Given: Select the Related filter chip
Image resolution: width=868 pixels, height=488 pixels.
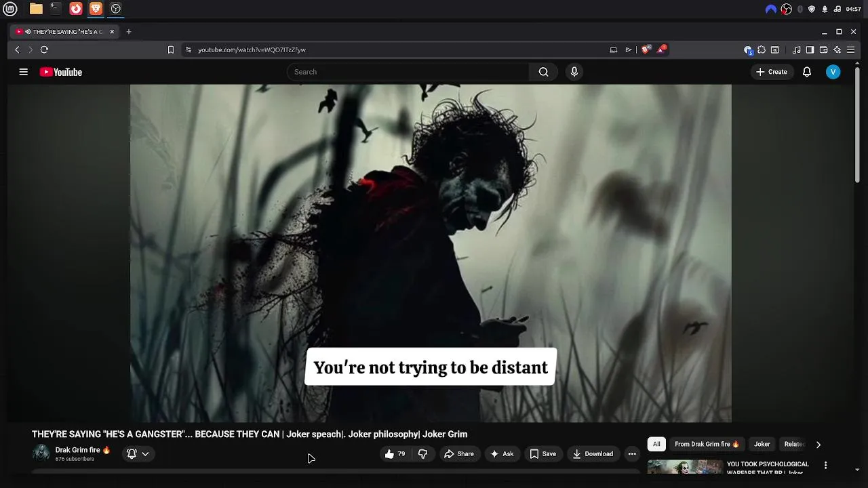Looking at the screenshot, I should 794,445.
